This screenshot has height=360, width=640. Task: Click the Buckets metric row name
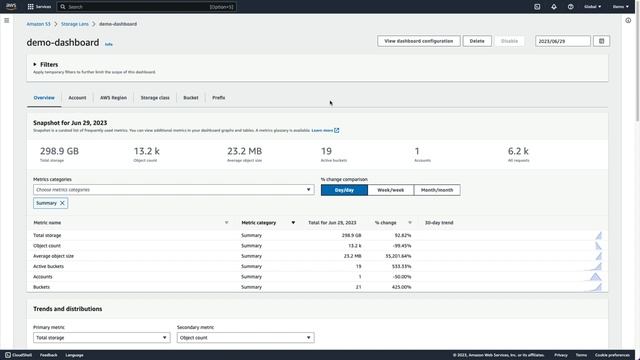pyautogui.click(x=42, y=287)
